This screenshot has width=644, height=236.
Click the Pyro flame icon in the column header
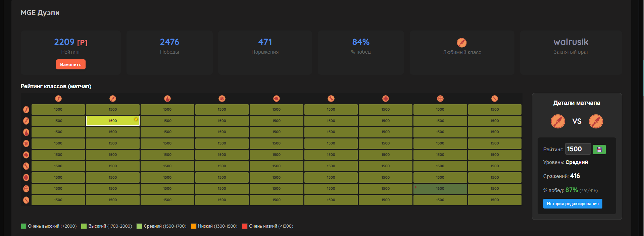coord(167,99)
